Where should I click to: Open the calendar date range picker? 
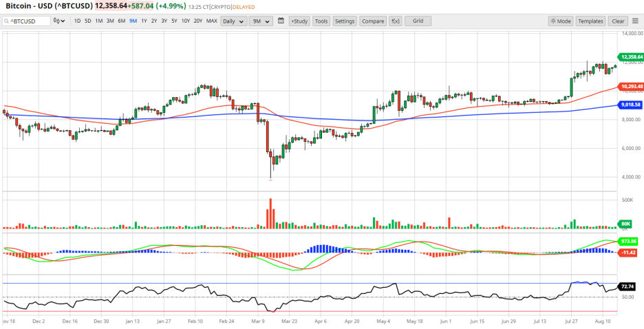coord(281,21)
